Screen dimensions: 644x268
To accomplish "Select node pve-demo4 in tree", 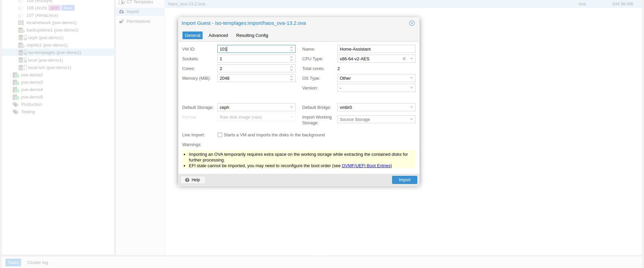I will point(32,90).
